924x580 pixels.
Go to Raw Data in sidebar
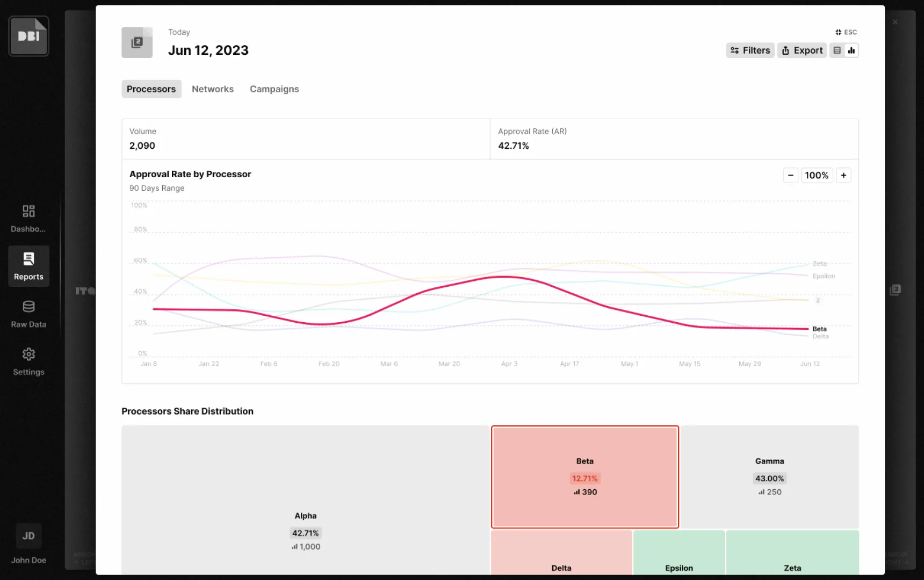click(28, 314)
